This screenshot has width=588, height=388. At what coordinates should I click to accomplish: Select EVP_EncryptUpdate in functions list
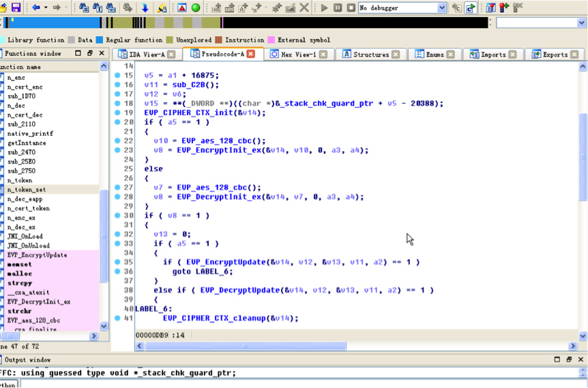pyautogui.click(x=37, y=255)
